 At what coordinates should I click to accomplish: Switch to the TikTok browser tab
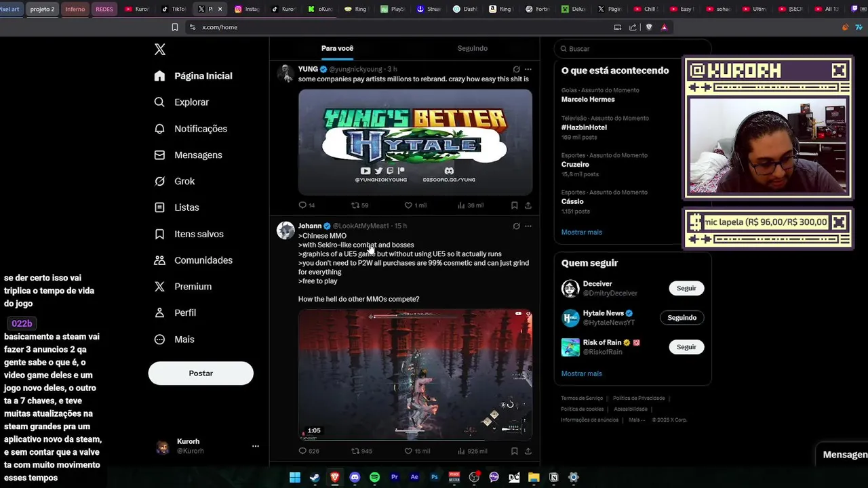coord(174,9)
